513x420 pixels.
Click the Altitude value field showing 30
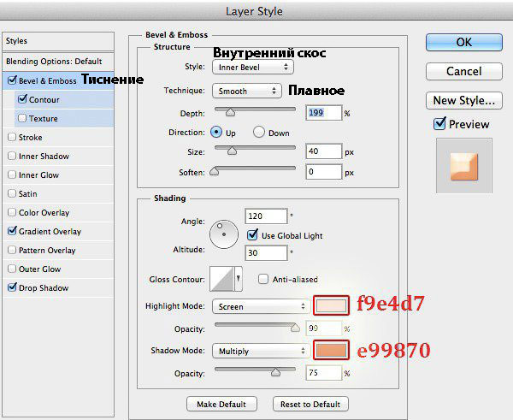click(266, 252)
